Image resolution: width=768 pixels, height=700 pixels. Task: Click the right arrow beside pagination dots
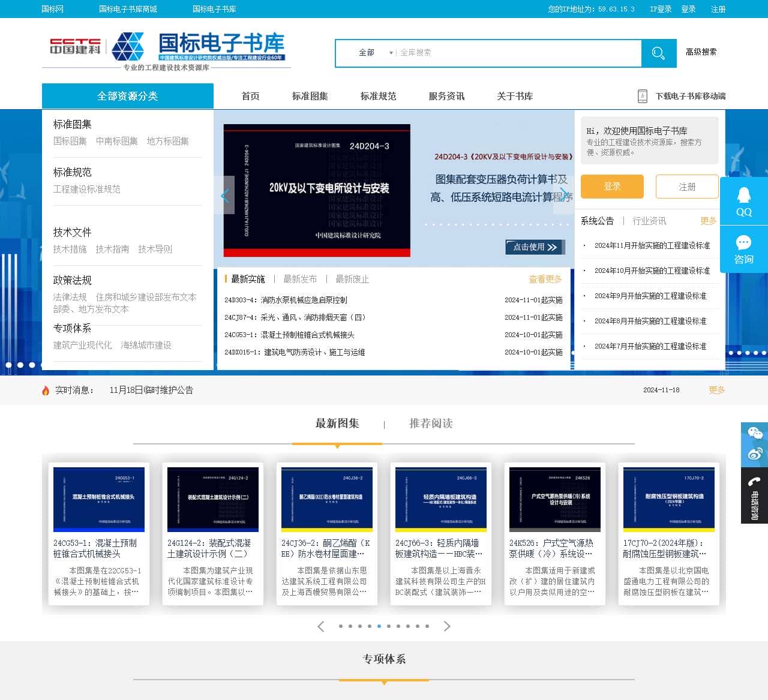pos(447,626)
